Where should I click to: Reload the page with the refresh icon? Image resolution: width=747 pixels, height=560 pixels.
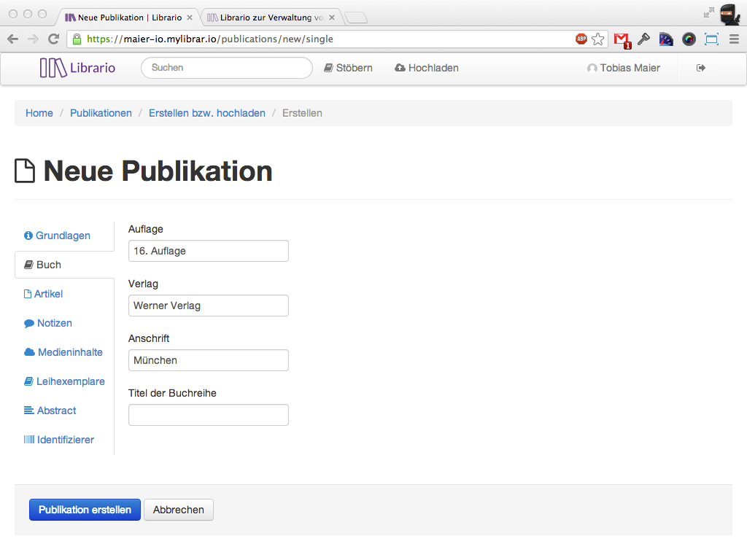pos(53,39)
